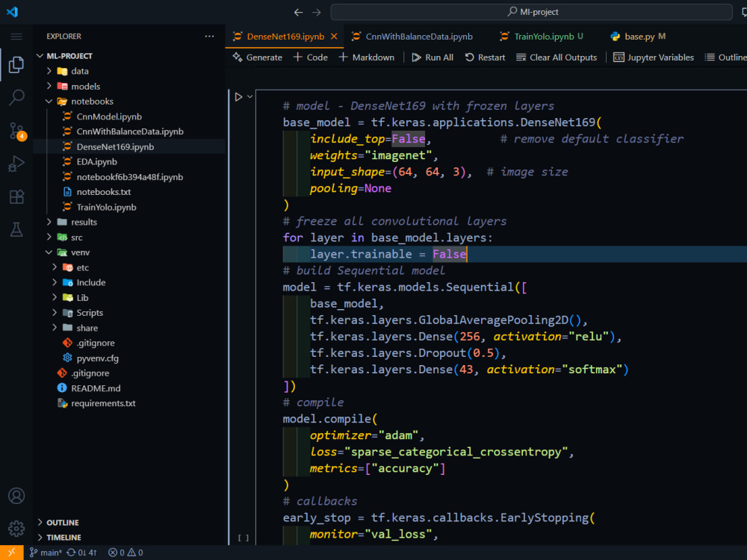Viewport: 747px width, 560px height.
Task: Open notebooks.txt file
Action: pyautogui.click(x=128, y=192)
